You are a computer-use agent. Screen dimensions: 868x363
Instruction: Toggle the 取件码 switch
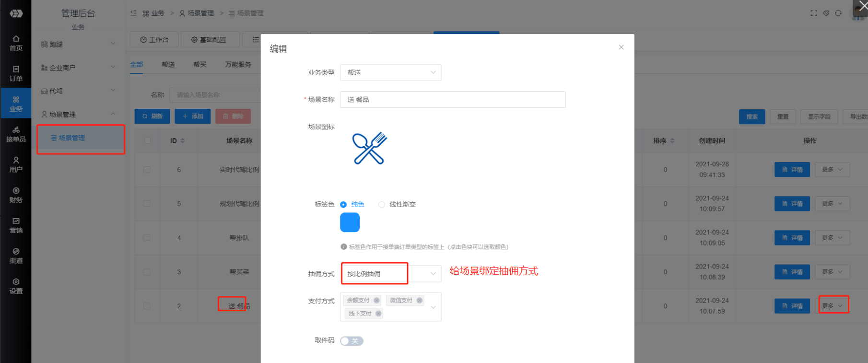[x=352, y=341]
